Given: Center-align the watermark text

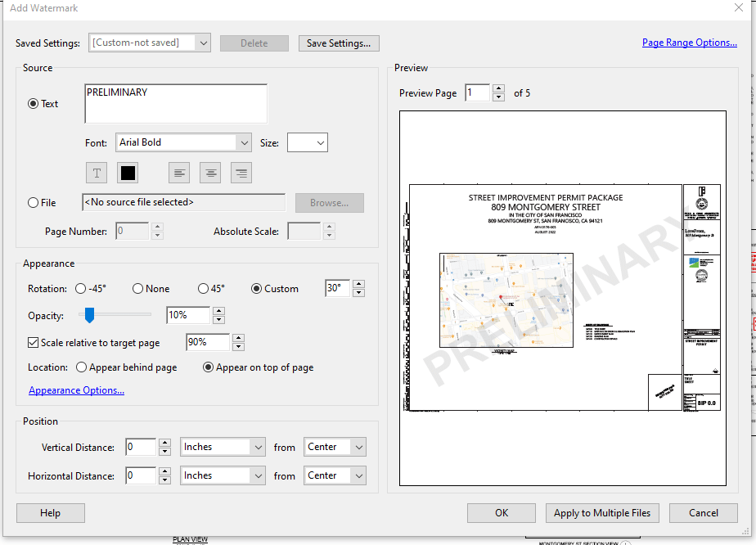Looking at the screenshot, I should pos(210,173).
